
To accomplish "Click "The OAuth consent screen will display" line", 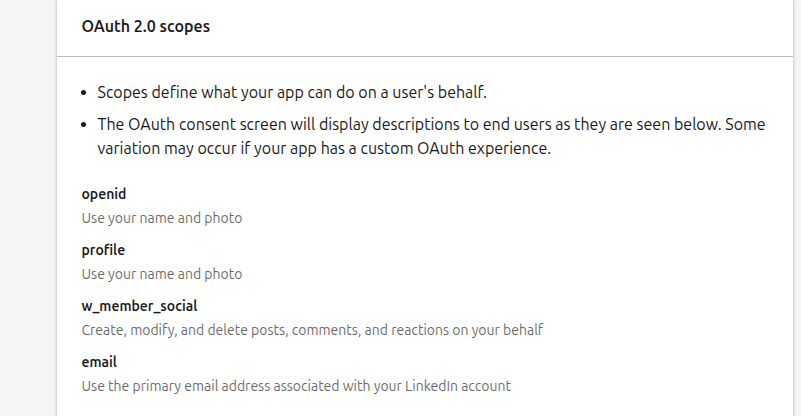I will pos(430,125).
